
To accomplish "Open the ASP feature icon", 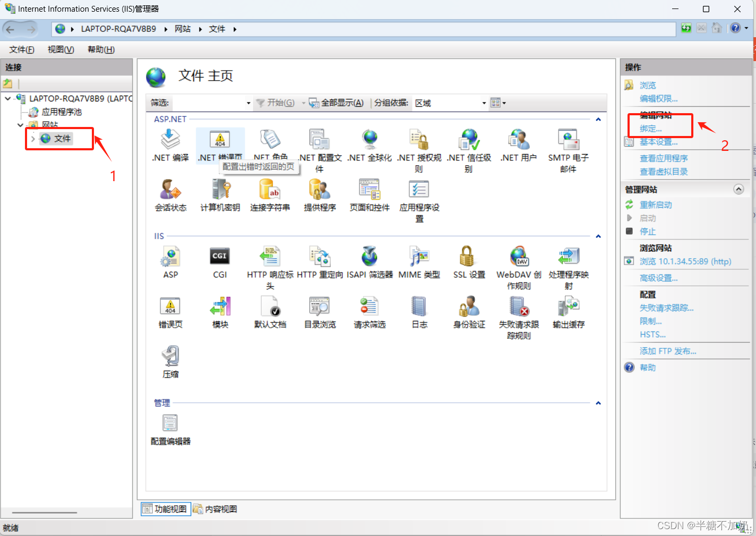I will pyautogui.click(x=170, y=257).
